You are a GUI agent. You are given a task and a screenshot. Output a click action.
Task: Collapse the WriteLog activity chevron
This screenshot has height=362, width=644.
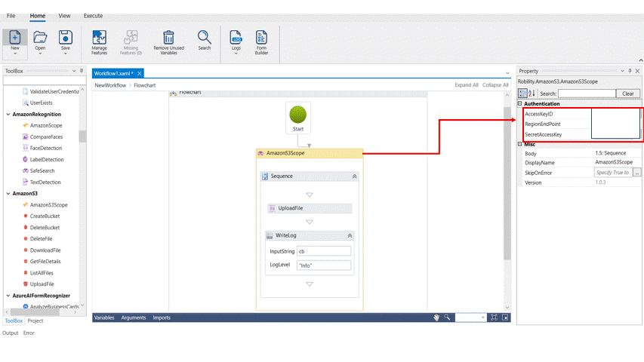click(350, 236)
